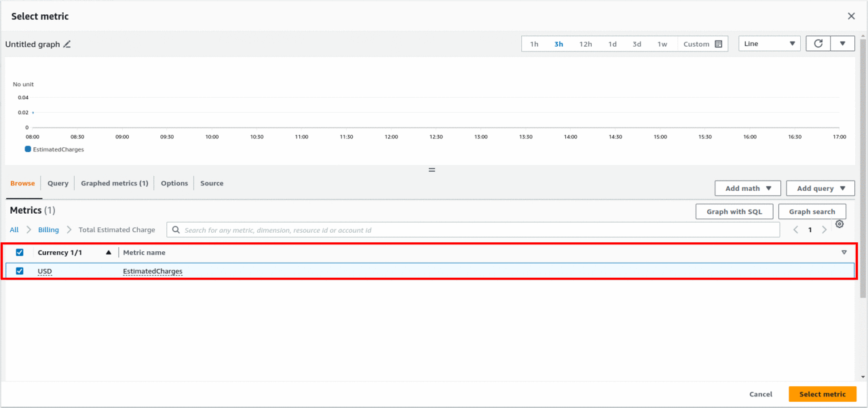The width and height of the screenshot is (868, 408).
Task: Open the Graphed metrics (1) tab
Action: coord(114,183)
